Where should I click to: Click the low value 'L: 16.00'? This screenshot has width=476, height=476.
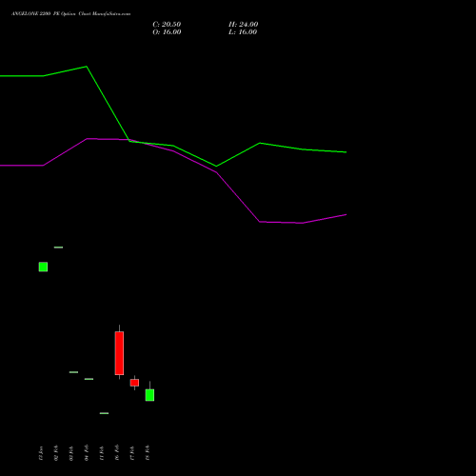243,32
